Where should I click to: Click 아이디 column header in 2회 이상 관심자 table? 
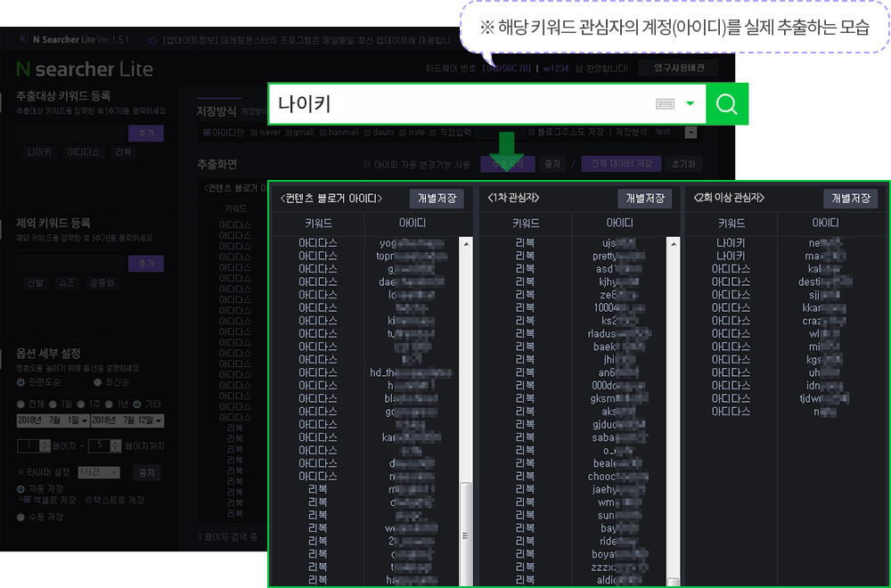tap(825, 224)
